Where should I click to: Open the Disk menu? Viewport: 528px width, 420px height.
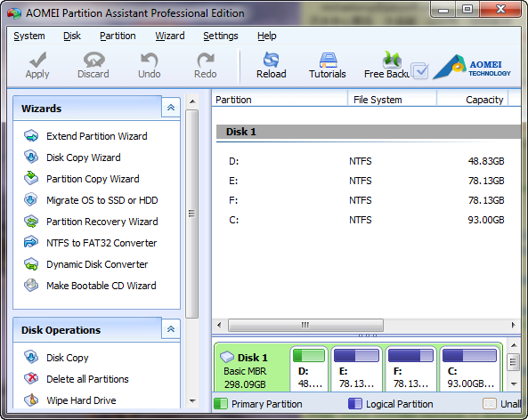pos(72,36)
